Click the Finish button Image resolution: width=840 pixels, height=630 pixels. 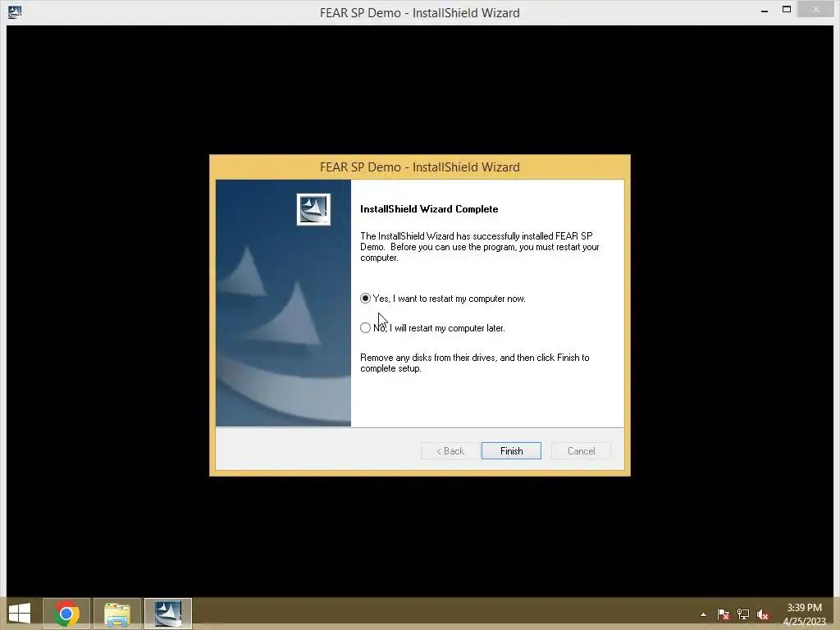coord(511,451)
